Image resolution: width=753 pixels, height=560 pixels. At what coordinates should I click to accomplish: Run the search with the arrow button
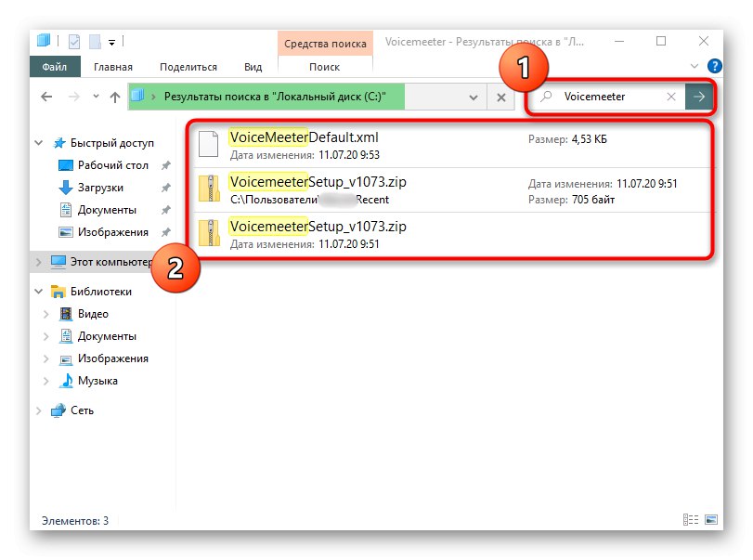click(699, 97)
